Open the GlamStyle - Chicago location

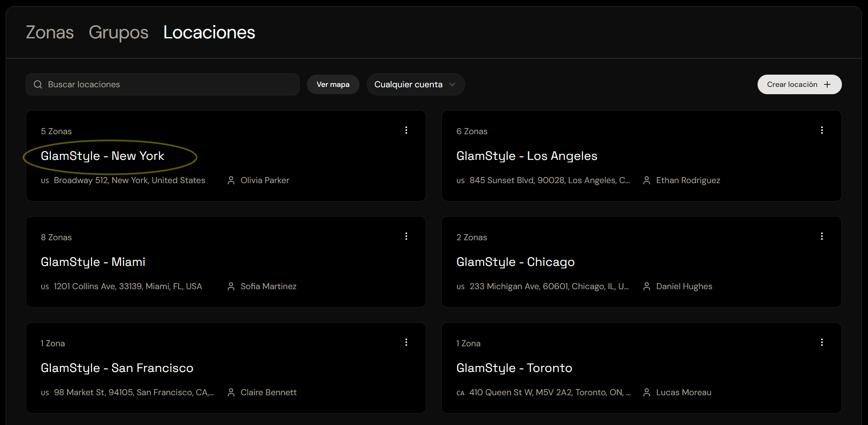pos(516,262)
